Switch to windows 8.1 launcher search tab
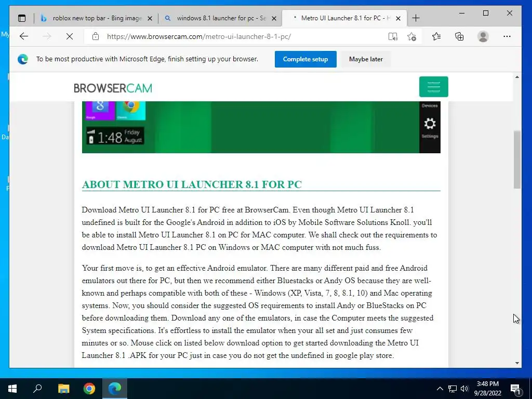 (221, 18)
